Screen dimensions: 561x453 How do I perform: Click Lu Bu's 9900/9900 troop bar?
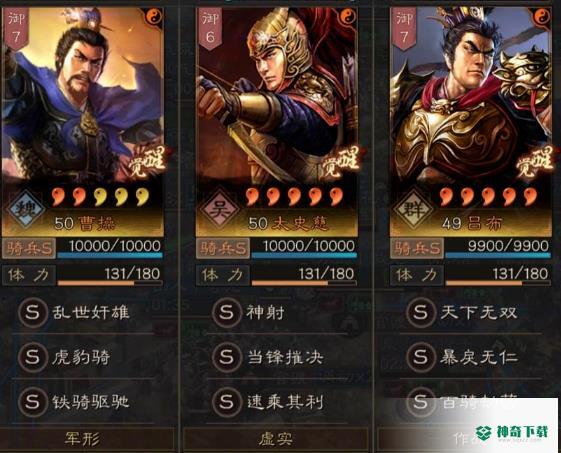tap(498, 248)
